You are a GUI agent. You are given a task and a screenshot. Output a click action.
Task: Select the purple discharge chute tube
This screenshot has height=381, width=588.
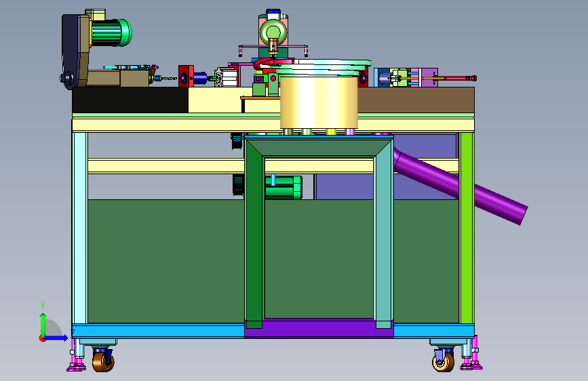tap(460, 185)
